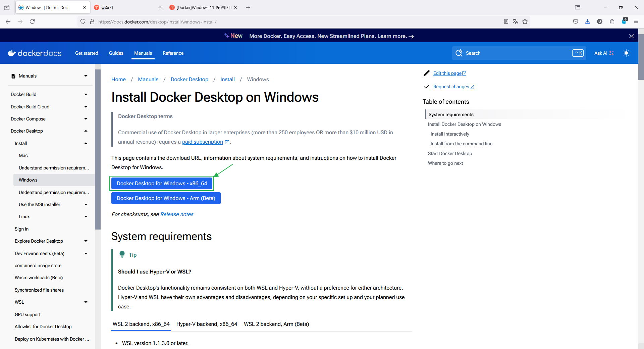Viewport: 644px width, 349px height.
Task: Click the browser back arrow
Action: [8, 21]
